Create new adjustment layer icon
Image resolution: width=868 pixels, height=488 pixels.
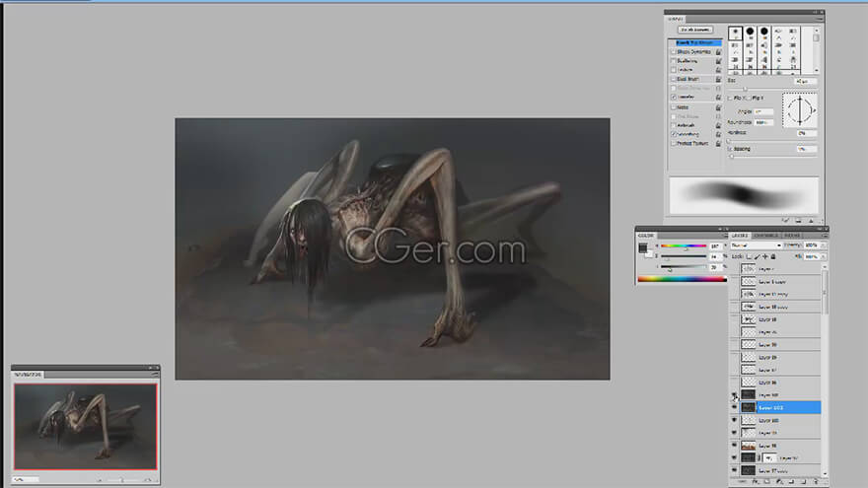779,482
